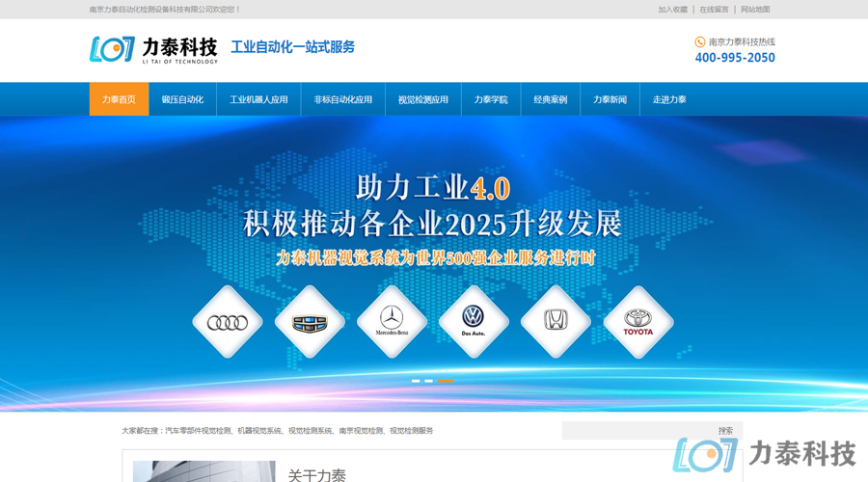This screenshot has height=482, width=868.
Task: Switch to the second banner slide indicator
Action: coord(429,381)
